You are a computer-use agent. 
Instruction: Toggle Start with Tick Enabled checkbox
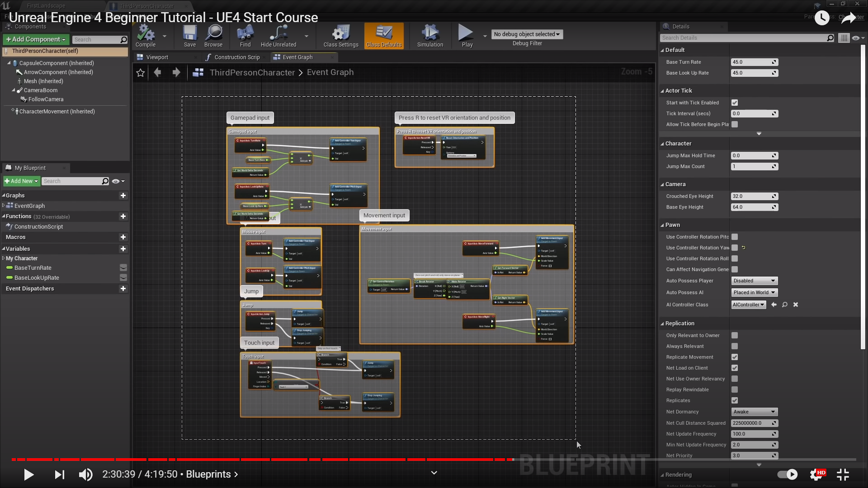[735, 103]
